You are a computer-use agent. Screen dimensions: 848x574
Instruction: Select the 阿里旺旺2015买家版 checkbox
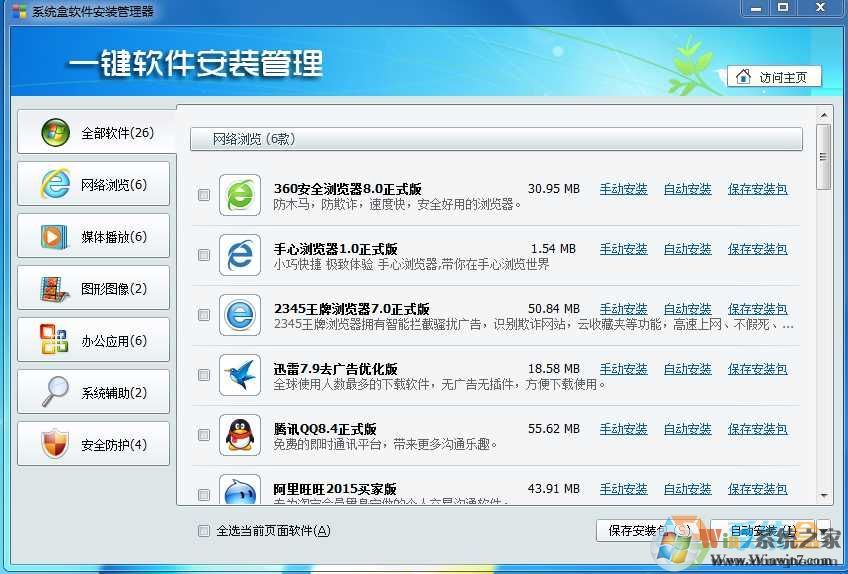pyautogui.click(x=204, y=495)
